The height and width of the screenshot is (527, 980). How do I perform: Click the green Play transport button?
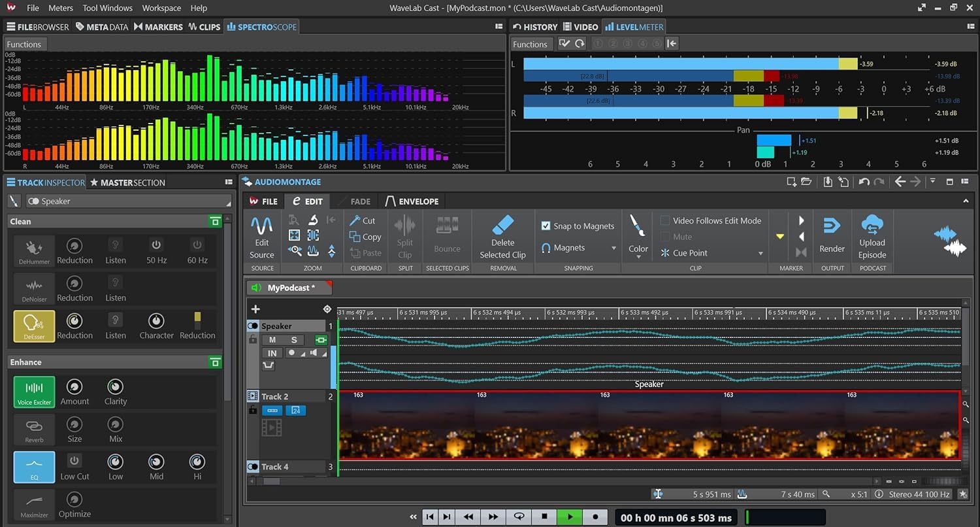coord(570,517)
